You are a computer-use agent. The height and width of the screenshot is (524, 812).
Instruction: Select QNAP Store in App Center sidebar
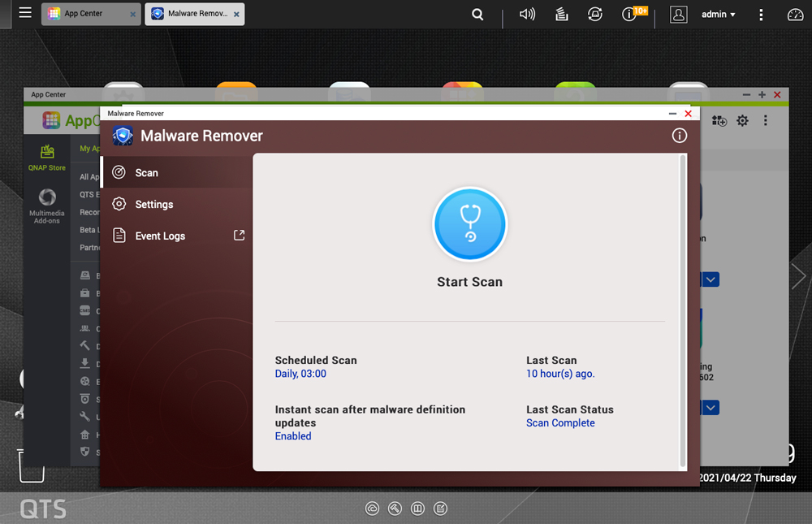tap(47, 158)
